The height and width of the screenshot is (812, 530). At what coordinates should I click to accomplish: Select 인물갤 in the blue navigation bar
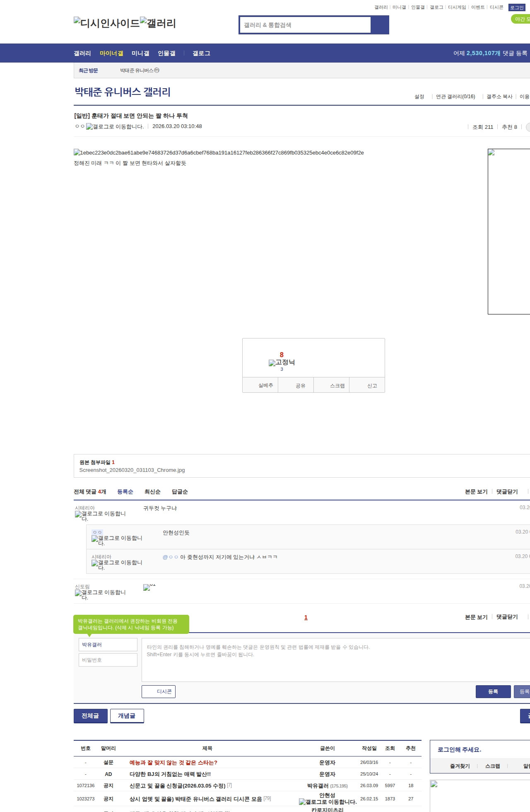pos(166,53)
